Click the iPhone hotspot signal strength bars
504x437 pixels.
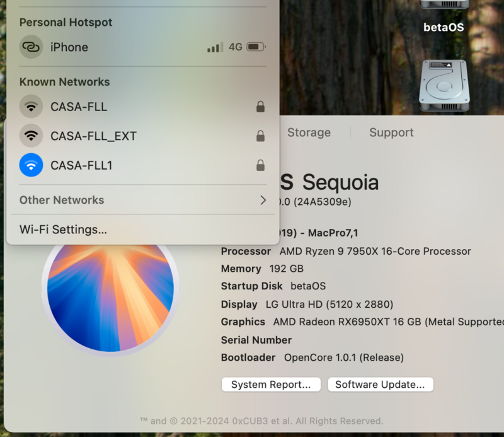215,48
